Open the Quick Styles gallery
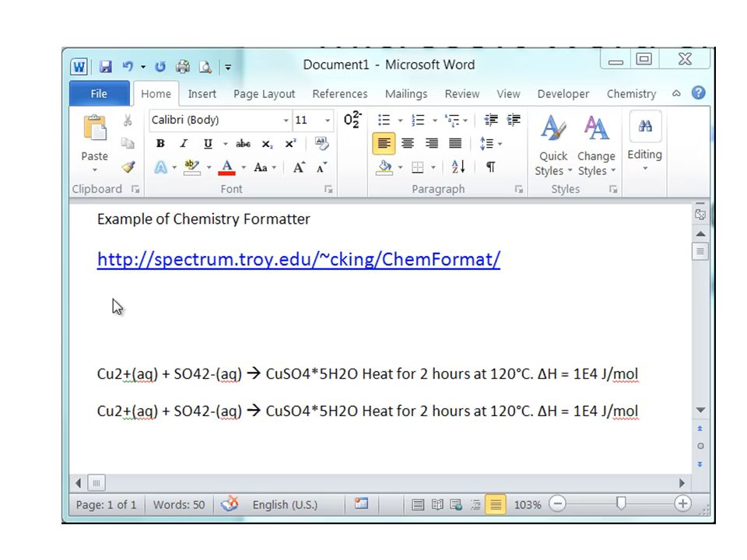 coord(553,145)
